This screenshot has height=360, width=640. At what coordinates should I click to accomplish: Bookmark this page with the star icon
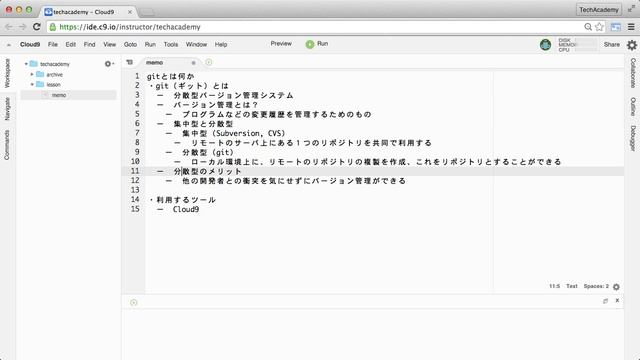599,27
